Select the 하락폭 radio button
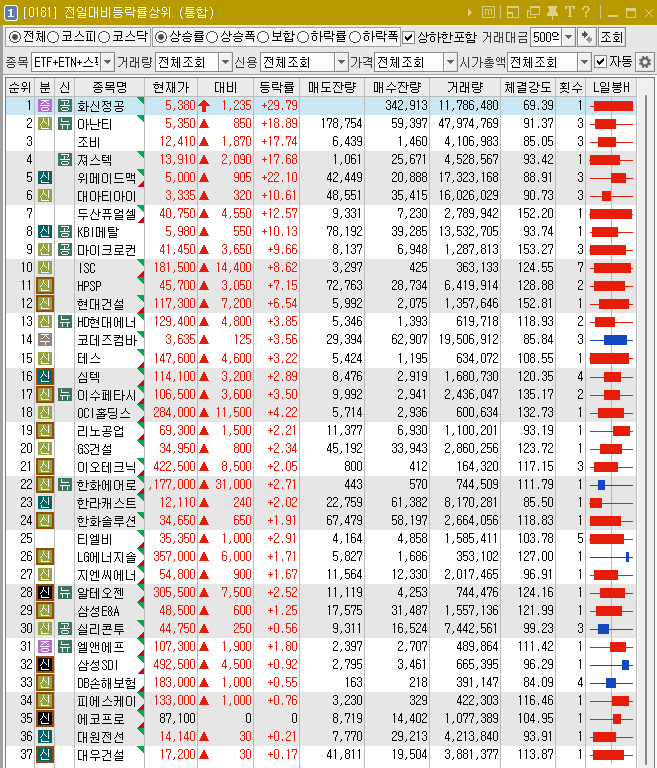Screen dimensions: 657x768 point(355,37)
